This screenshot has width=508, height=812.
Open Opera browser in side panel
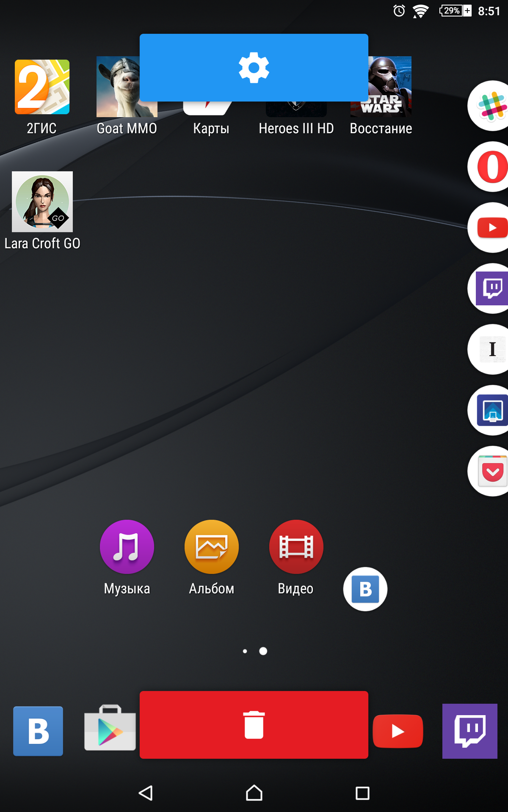[491, 167]
